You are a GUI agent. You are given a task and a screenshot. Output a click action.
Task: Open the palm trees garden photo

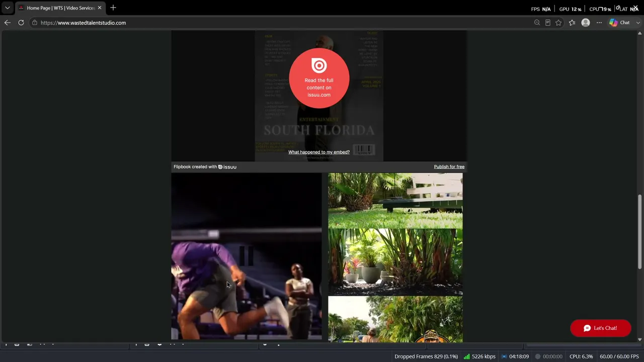coord(395,319)
